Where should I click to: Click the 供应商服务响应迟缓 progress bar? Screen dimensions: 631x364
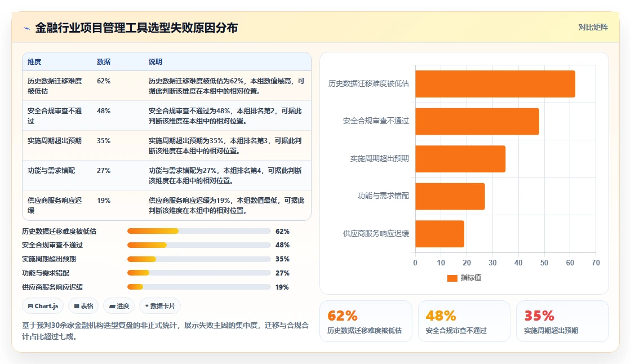coord(199,287)
